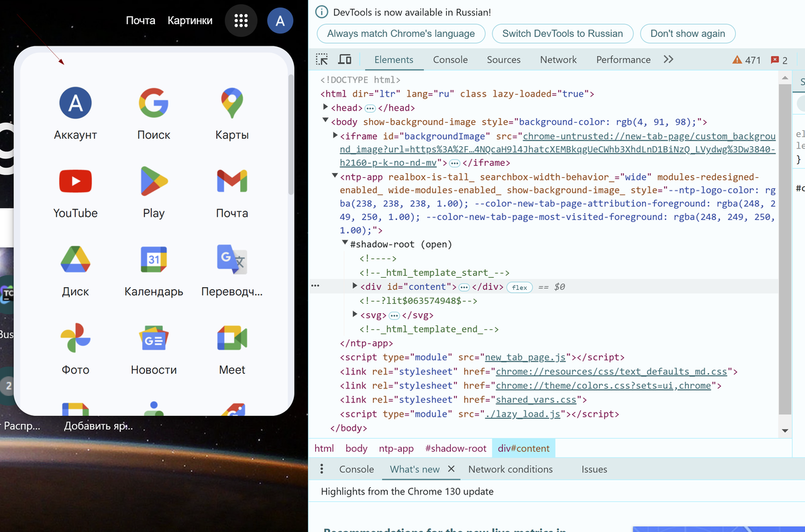
Task: Click the flex badge on div#content
Action: (520, 287)
